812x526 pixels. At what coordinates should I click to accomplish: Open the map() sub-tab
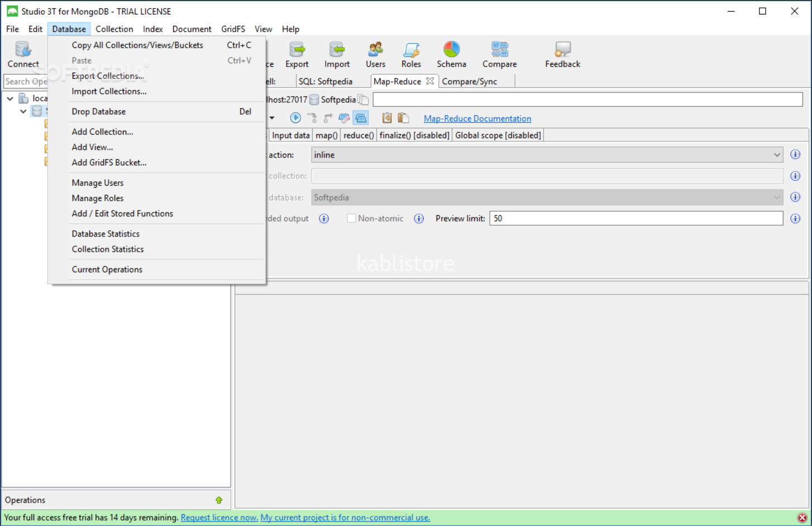pos(326,135)
